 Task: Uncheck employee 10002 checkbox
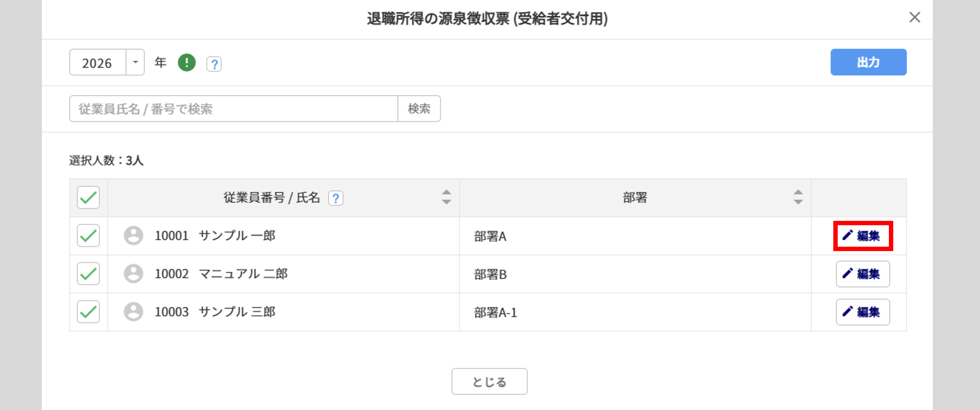click(88, 273)
